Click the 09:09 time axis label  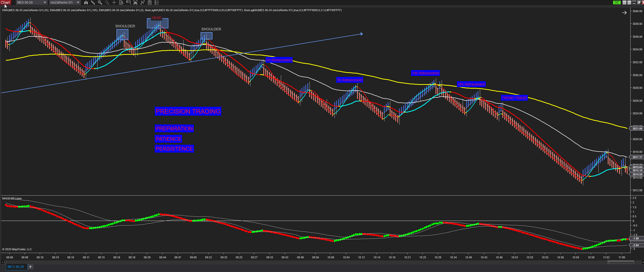coord(193,257)
